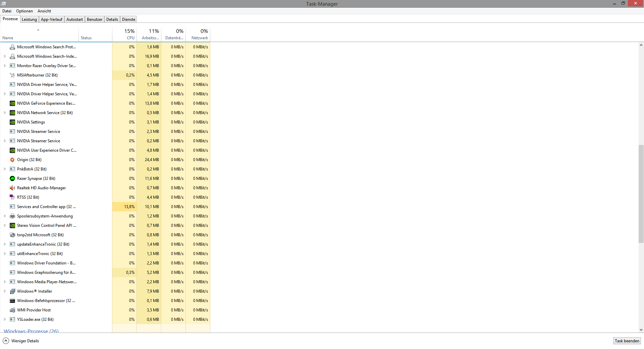
Task: Expand Stereo Vision Control Panel API
Action: [5, 226]
